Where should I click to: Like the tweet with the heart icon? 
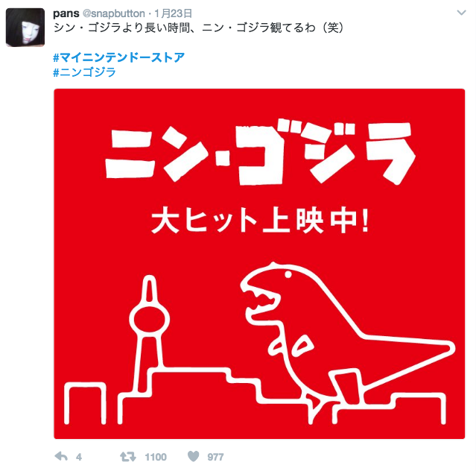click(x=194, y=456)
